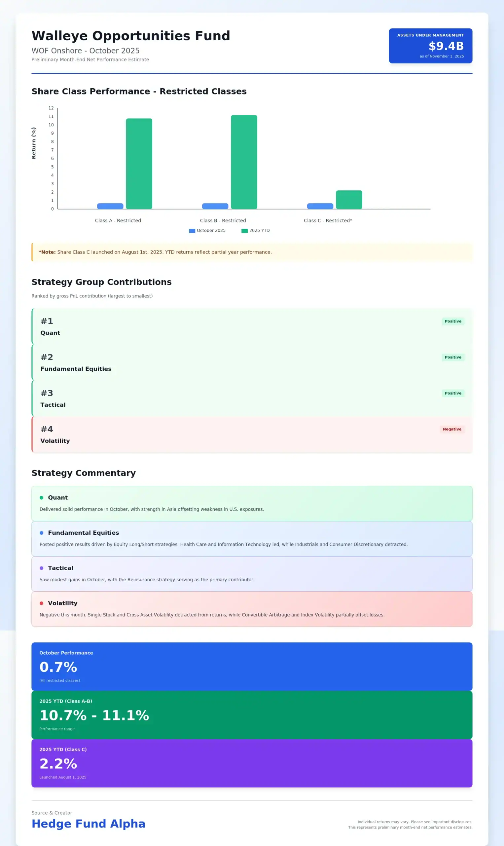Click the Positive badge on Tactical row
The width and height of the screenshot is (504, 846).
click(453, 393)
